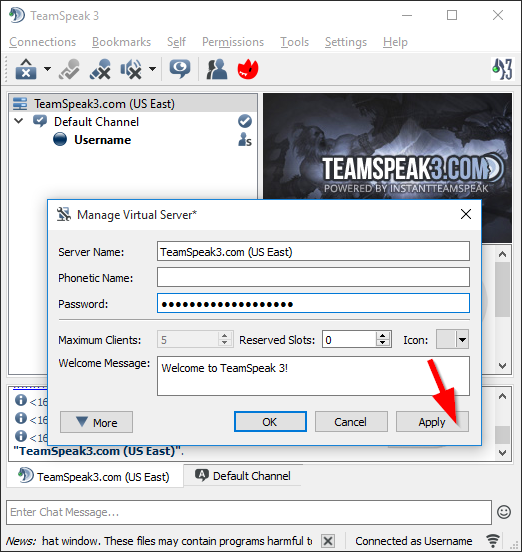
Task: Click the News ticker text in the status bar
Action: point(159,541)
